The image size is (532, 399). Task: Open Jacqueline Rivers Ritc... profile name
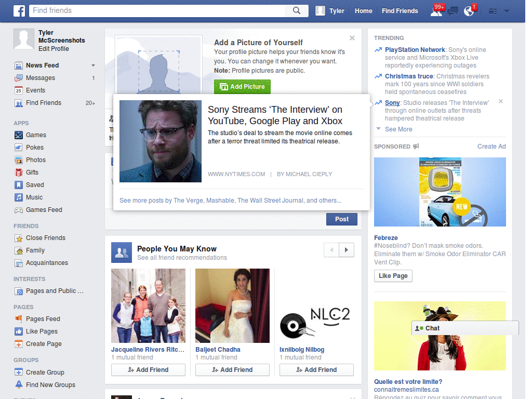point(148,350)
